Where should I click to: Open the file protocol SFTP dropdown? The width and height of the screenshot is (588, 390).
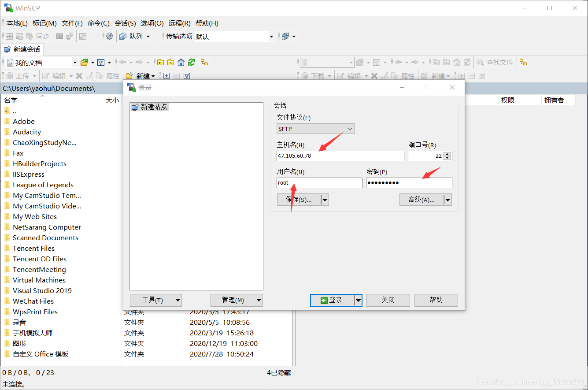pos(316,129)
